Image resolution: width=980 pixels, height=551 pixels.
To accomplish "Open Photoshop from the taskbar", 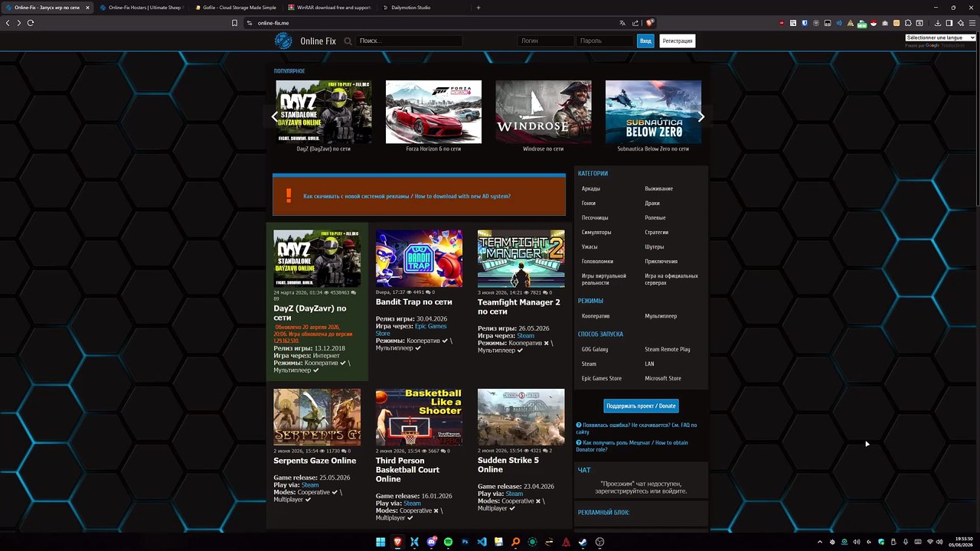I will pos(465,542).
